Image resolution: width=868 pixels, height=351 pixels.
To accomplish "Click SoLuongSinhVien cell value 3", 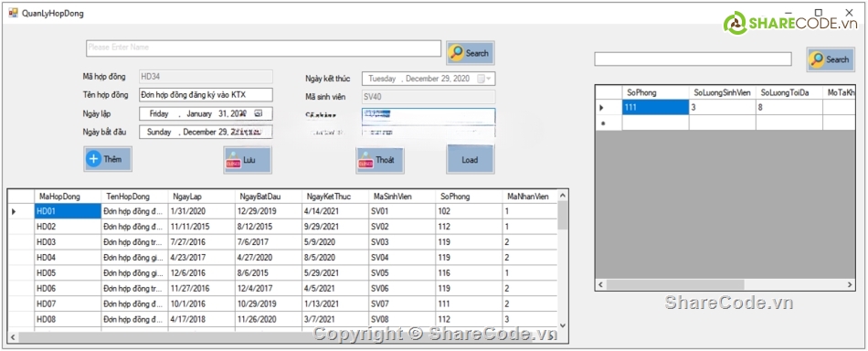I will pyautogui.click(x=723, y=108).
